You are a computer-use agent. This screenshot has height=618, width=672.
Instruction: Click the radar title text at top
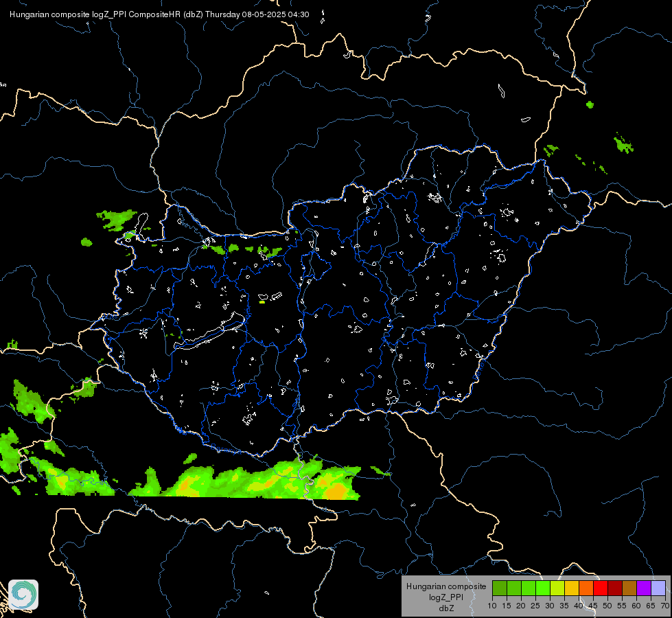(x=159, y=14)
